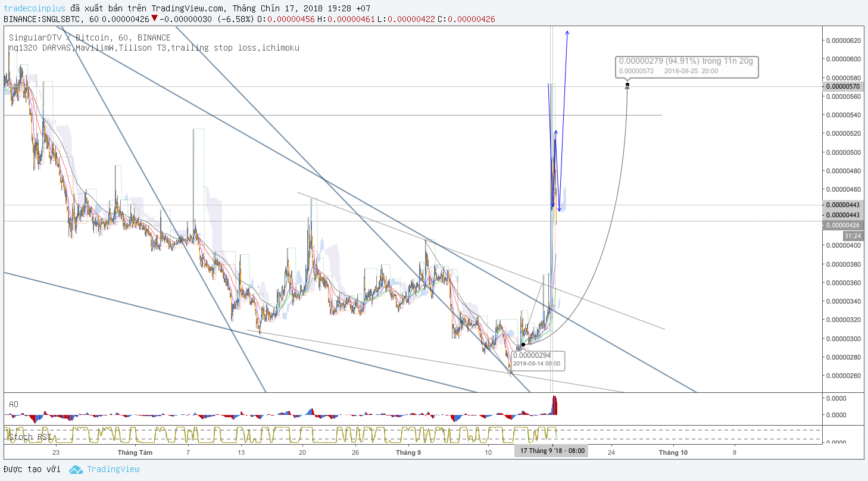
Task: Click the 26 date axis label
Action: tap(355, 452)
